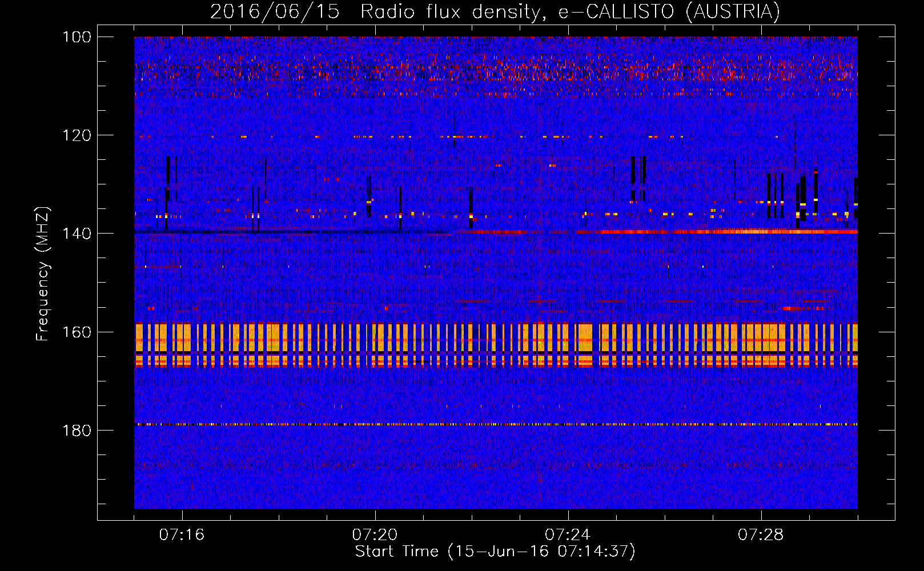This screenshot has height=571, width=924.
Task: Click the "Radio flux density" title text
Action: click(449, 11)
